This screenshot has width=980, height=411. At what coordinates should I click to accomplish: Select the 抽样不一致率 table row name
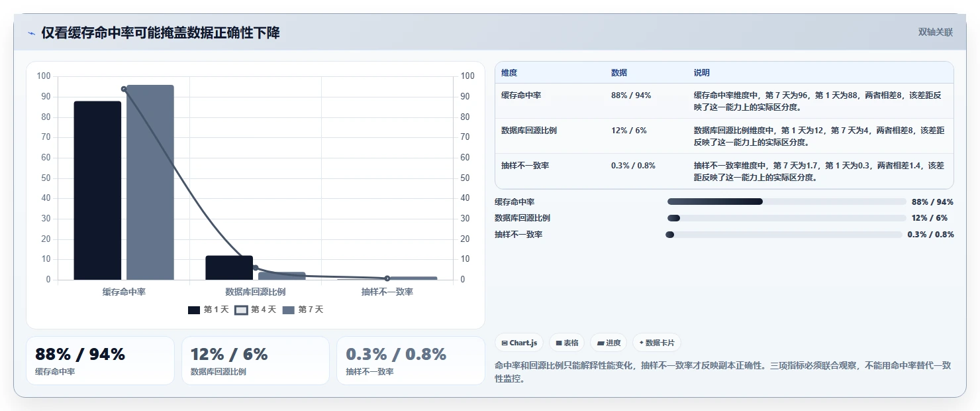point(525,166)
